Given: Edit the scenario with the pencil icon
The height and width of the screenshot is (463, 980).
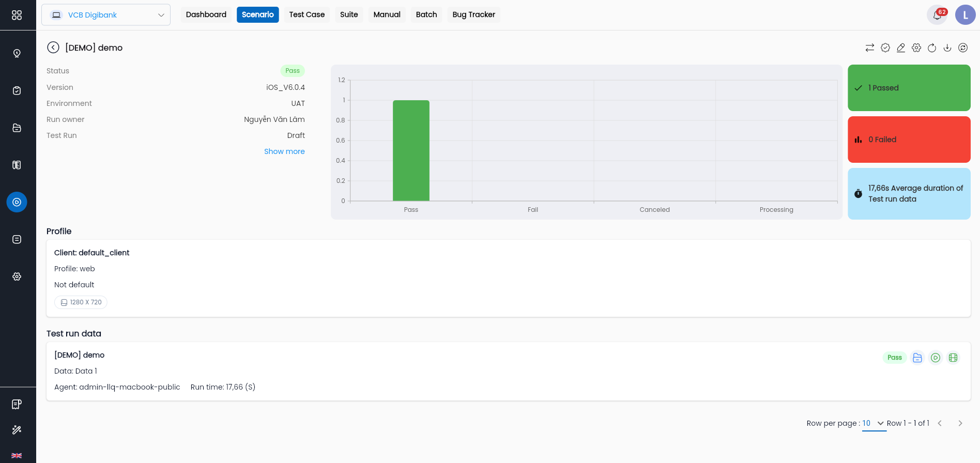Looking at the screenshot, I should click(901, 48).
